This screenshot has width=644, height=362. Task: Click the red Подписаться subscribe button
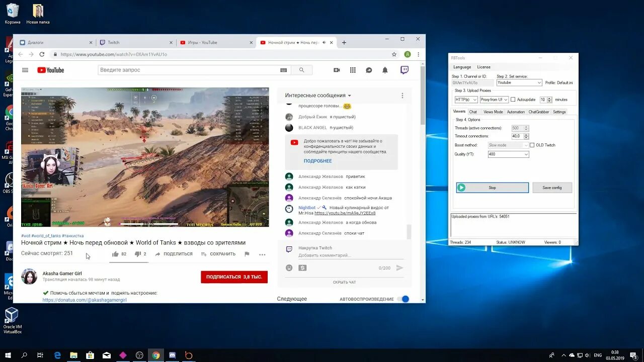coord(234,277)
